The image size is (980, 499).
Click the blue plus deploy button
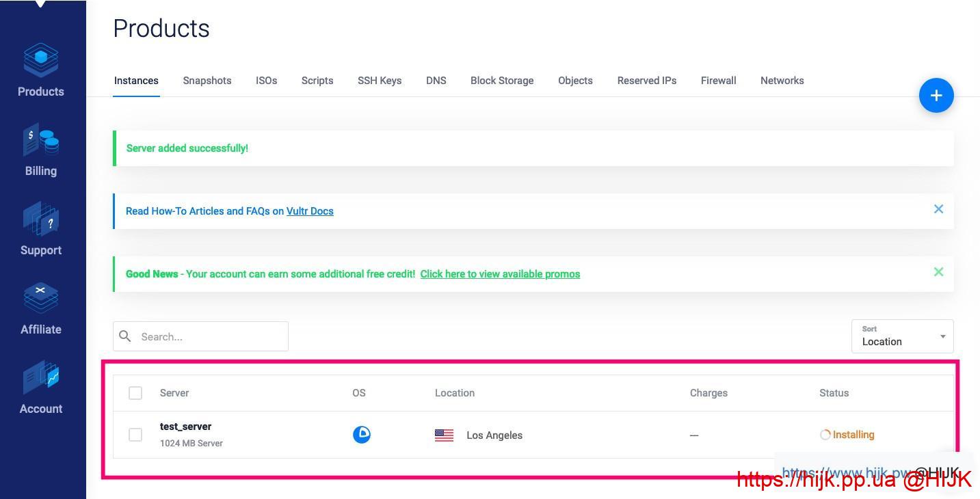pyautogui.click(x=936, y=96)
